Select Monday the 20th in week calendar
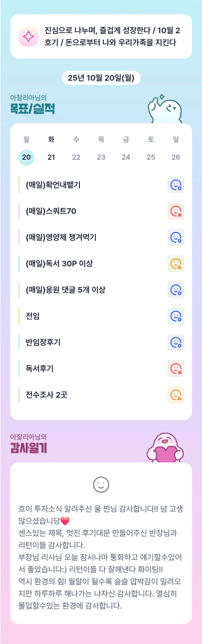Screen dimensions: 202x644 pos(26,157)
